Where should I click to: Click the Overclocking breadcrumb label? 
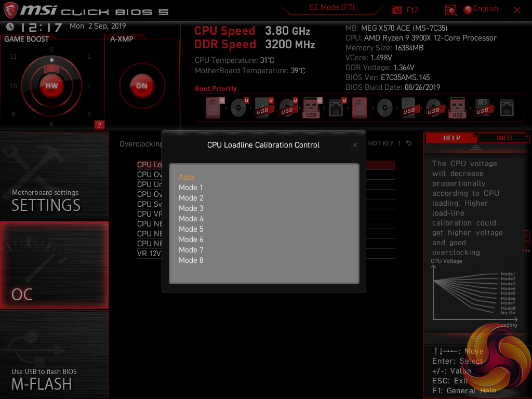tap(141, 144)
